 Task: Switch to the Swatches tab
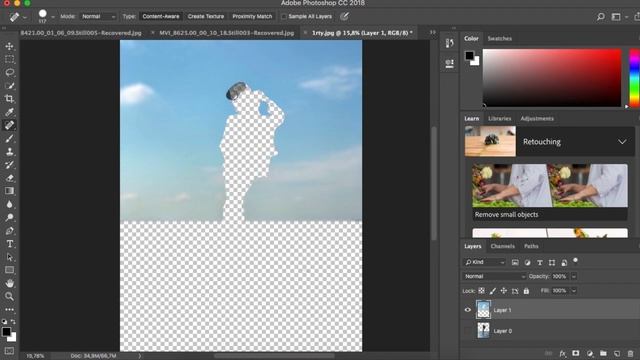pyautogui.click(x=500, y=38)
